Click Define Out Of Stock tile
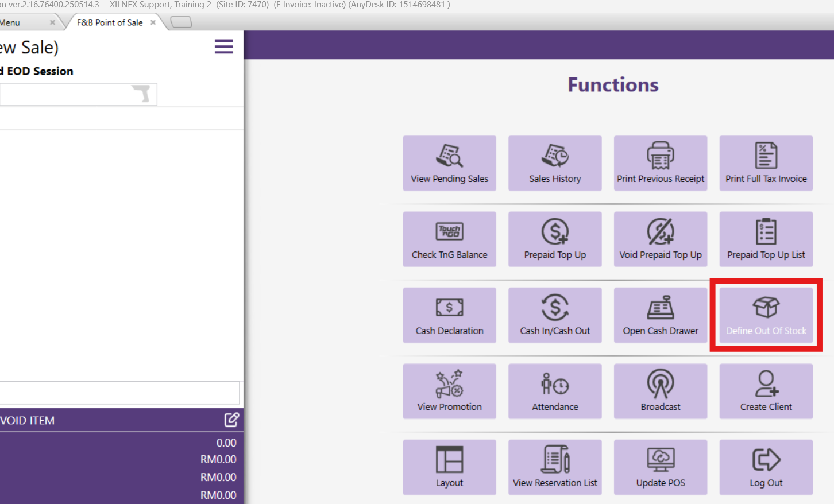Viewport: 834px width, 504px height. coord(766,315)
